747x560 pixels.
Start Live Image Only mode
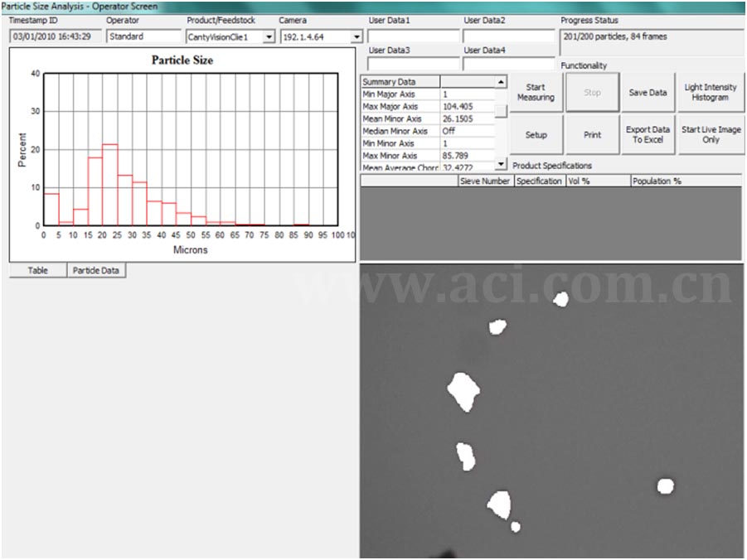pos(711,135)
